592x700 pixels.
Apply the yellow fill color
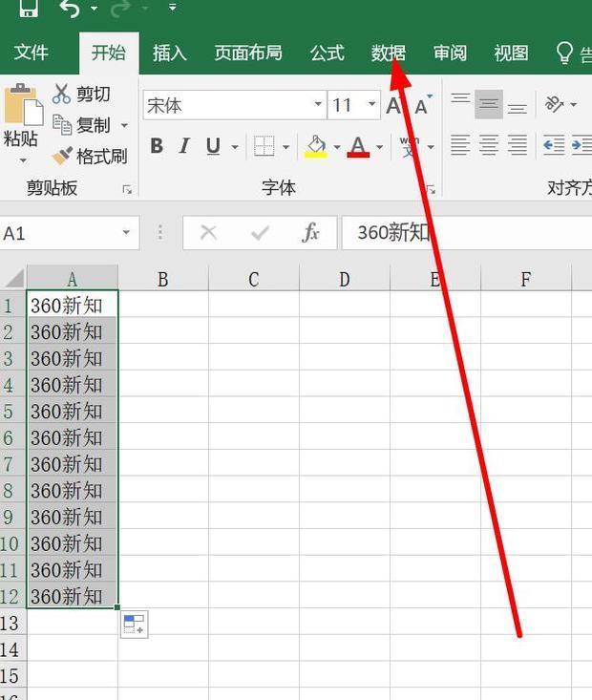[315, 146]
